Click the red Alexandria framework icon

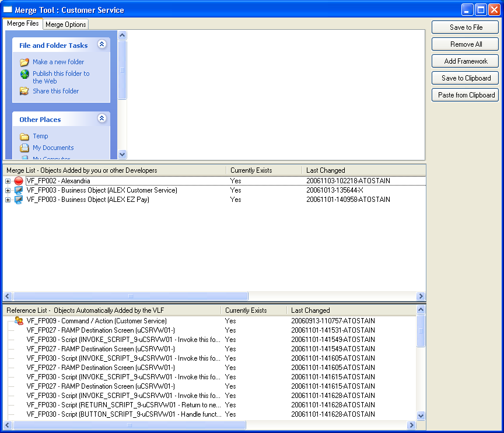(19, 181)
